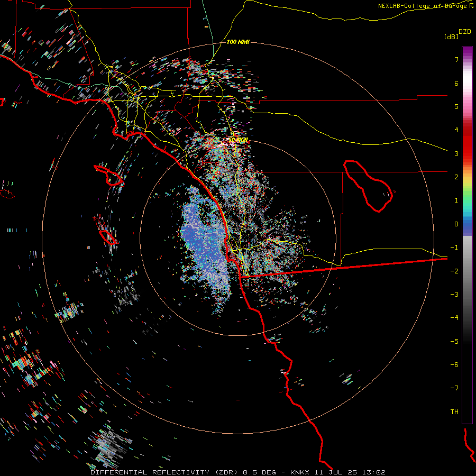Click the -3 value on the color scale
The height and width of the screenshot is (476, 476).
[x=454, y=295]
